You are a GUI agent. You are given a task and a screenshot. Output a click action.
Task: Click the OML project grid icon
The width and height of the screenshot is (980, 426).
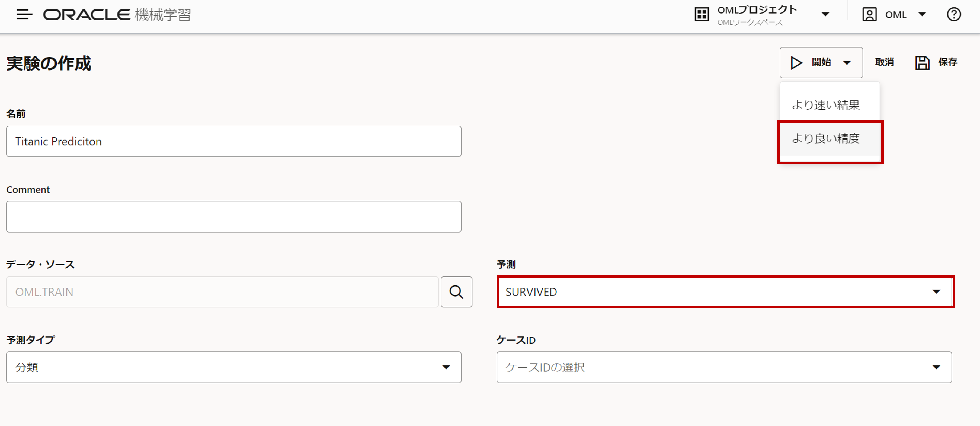[x=702, y=15]
